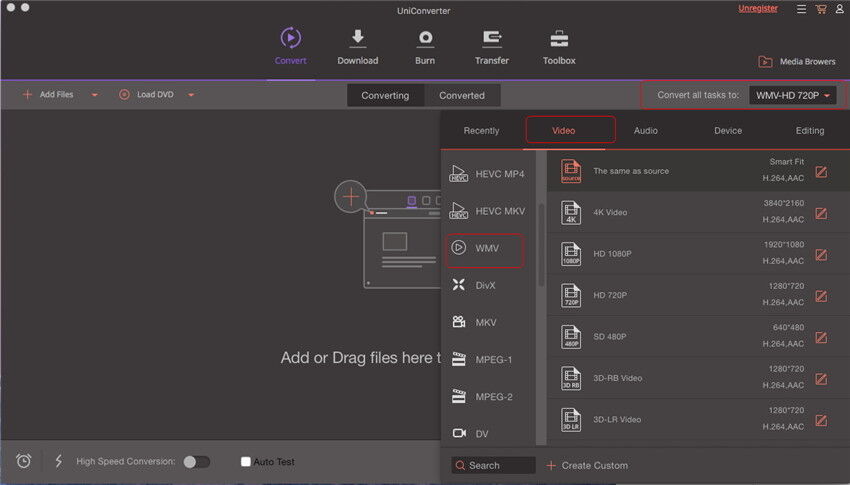Open the Transfer section
Screen dimensions: 850x485
pos(492,47)
